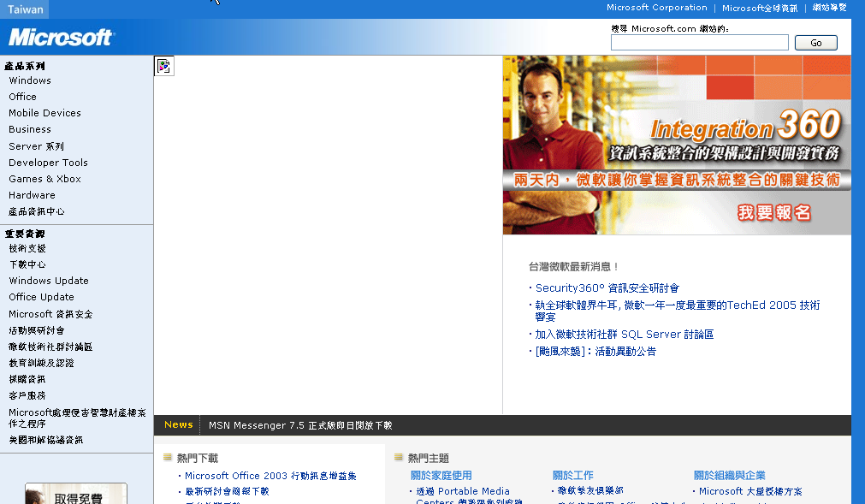The width and height of the screenshot is (865, 504).
Task: Open 微軟技術社群討論區 sidebar link
Action: (50, 347)
